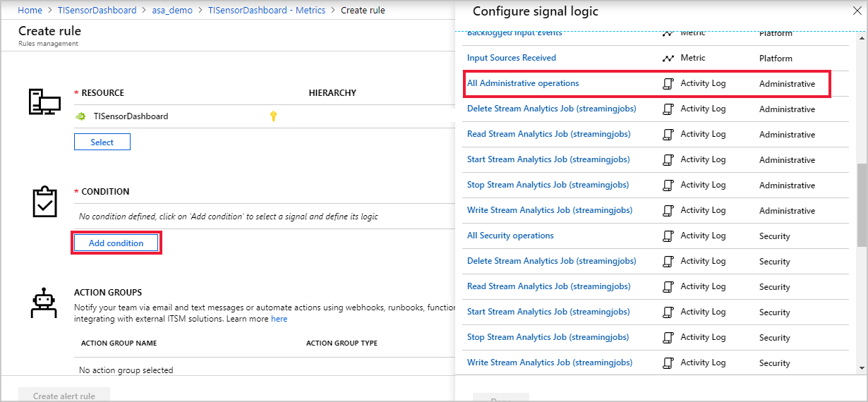The image size is (868, 402).
Task: Click Administrative cell of All Administrative operations
Action: (x=787, y=84)
